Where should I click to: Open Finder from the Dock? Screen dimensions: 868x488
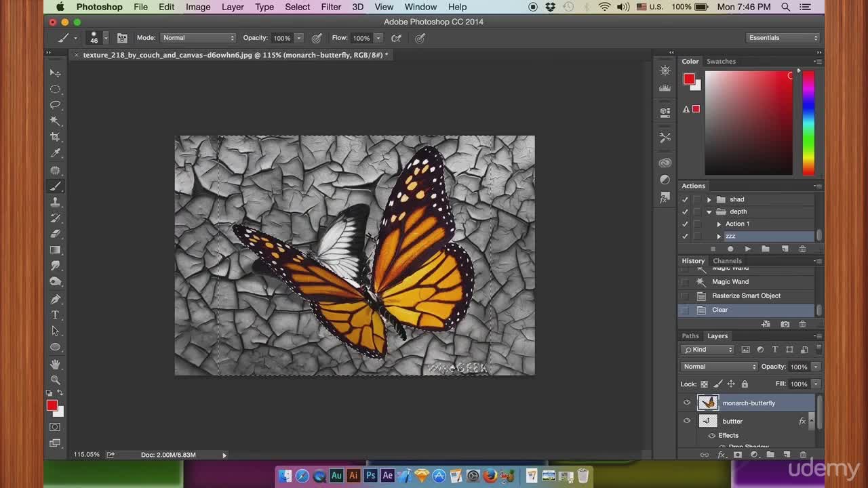pyautogui.click(x=285, y=476)
